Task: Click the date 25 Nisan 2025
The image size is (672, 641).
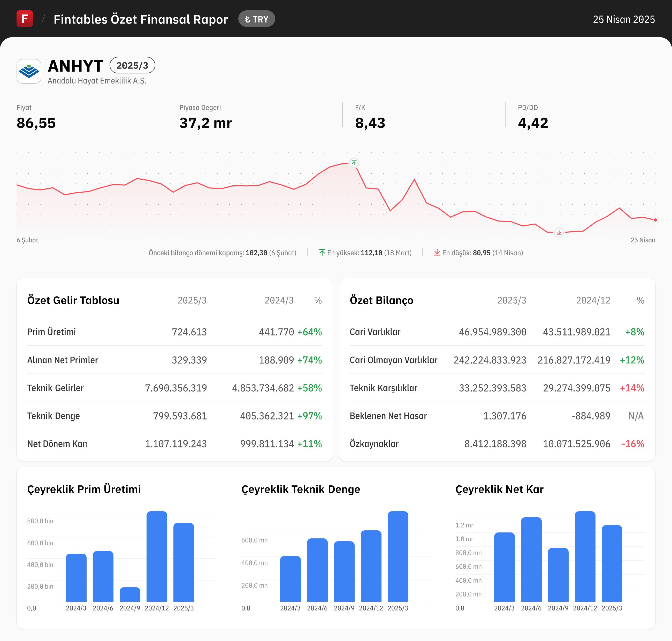Action: click(x=624, y=19)
